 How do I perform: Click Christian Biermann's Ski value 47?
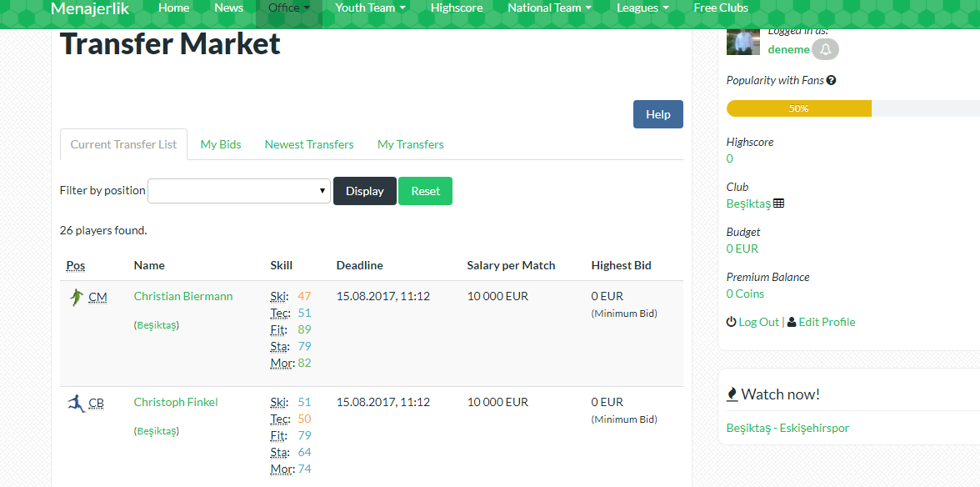click(304, 296)
